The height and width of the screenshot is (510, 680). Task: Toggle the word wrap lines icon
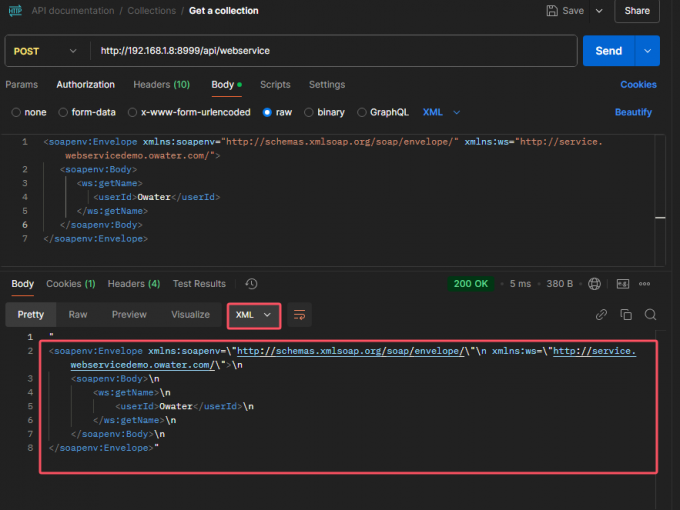[299, 315]
